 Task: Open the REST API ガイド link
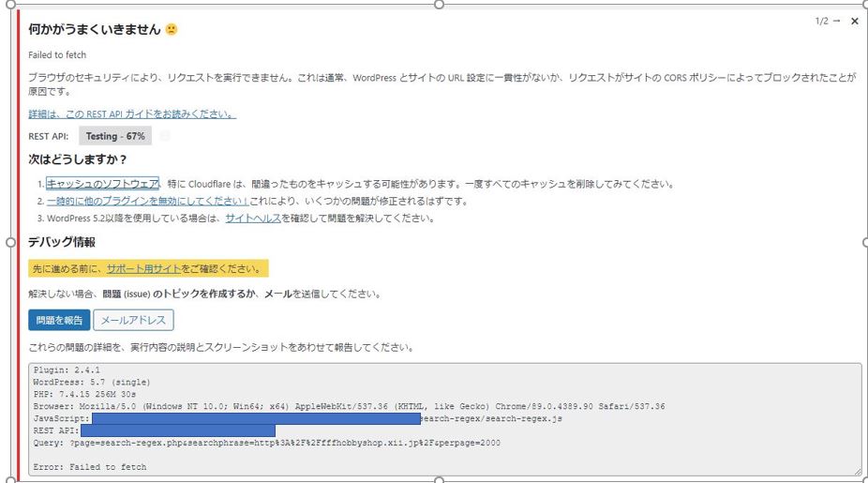131,114
